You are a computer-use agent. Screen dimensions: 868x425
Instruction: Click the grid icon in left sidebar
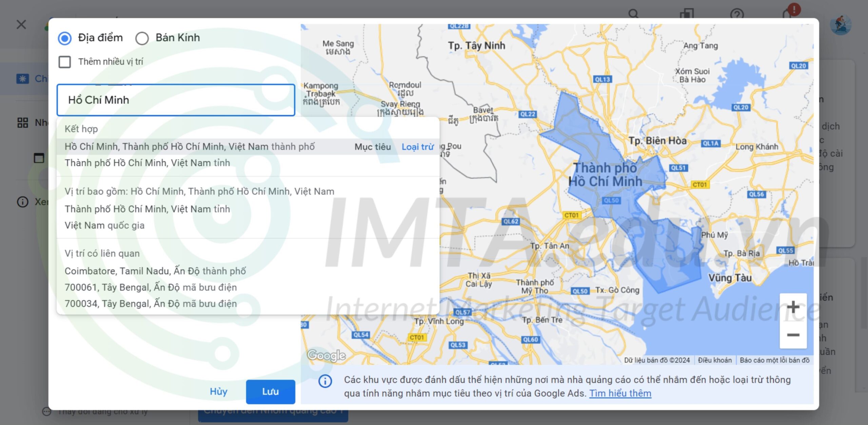tap(23, 123)
